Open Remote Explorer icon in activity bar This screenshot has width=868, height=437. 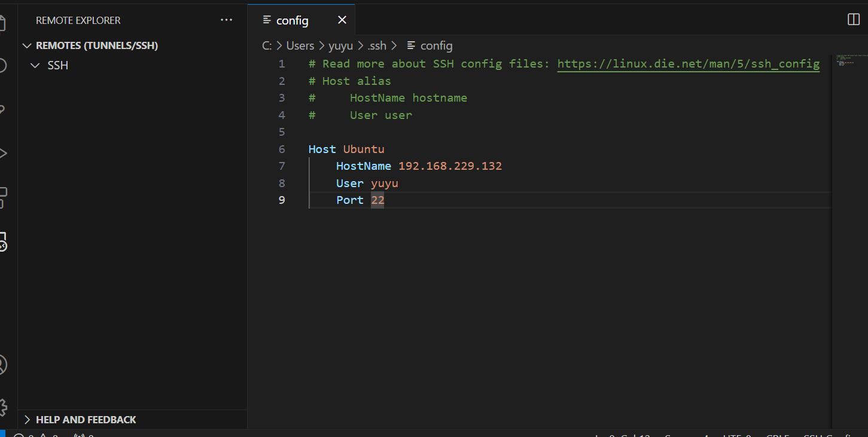(x=3, y=241)
